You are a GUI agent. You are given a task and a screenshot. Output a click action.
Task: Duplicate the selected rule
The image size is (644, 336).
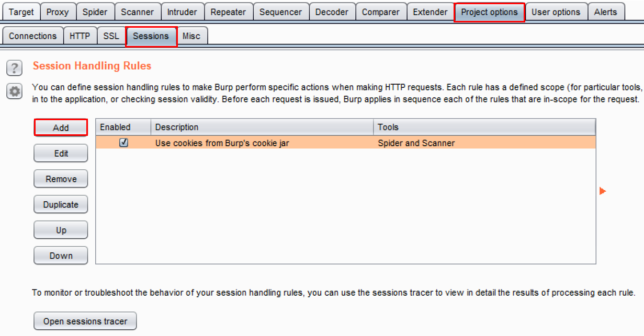tap(61, 204)
